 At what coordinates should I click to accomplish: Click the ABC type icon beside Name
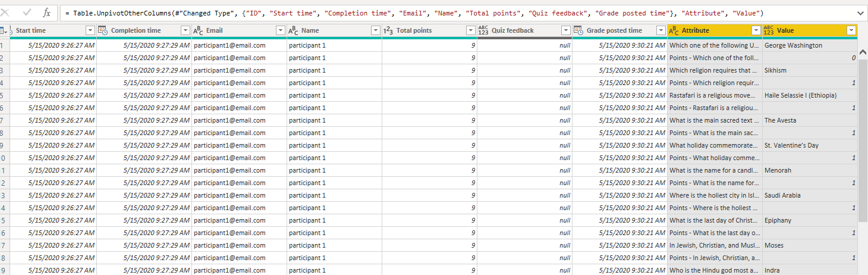(293, 30)
